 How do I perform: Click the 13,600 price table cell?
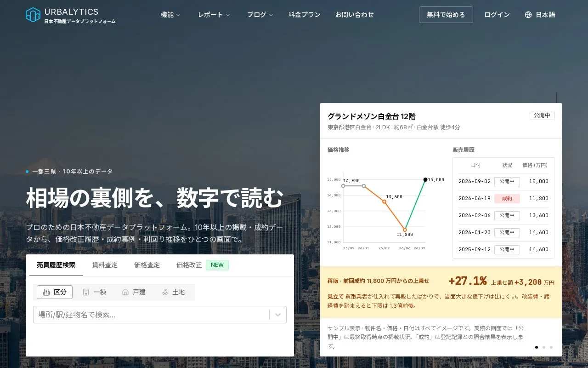coord(539,215)
